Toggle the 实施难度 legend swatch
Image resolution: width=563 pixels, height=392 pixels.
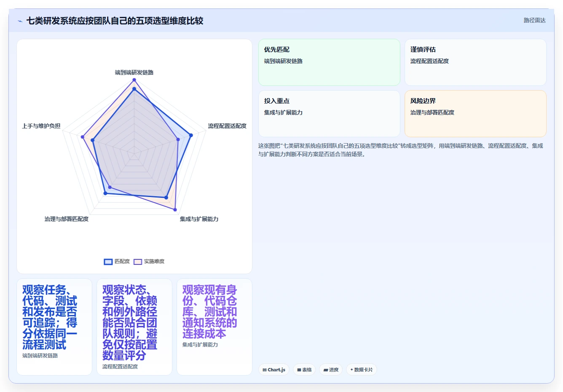[138, 262]
